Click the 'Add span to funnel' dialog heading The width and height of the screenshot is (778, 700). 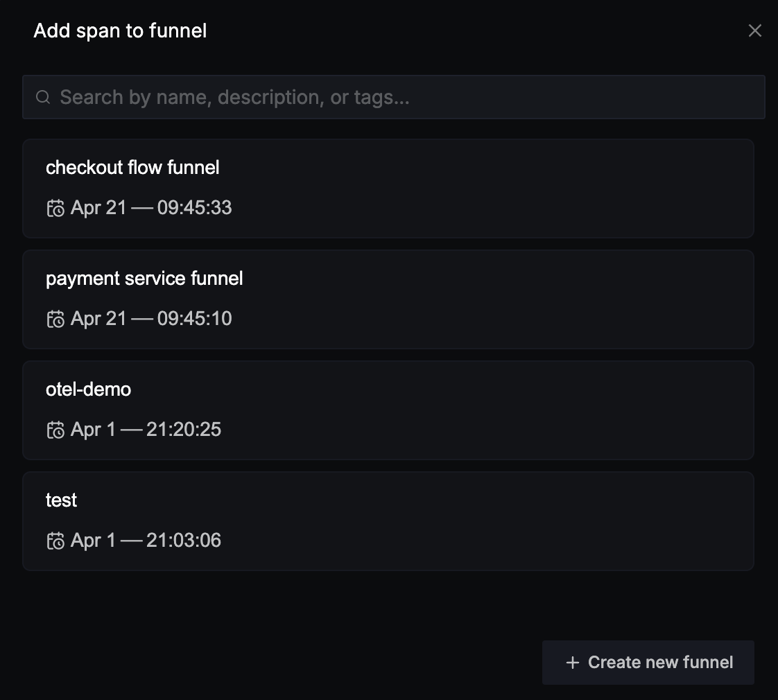[x=120, y=30]
